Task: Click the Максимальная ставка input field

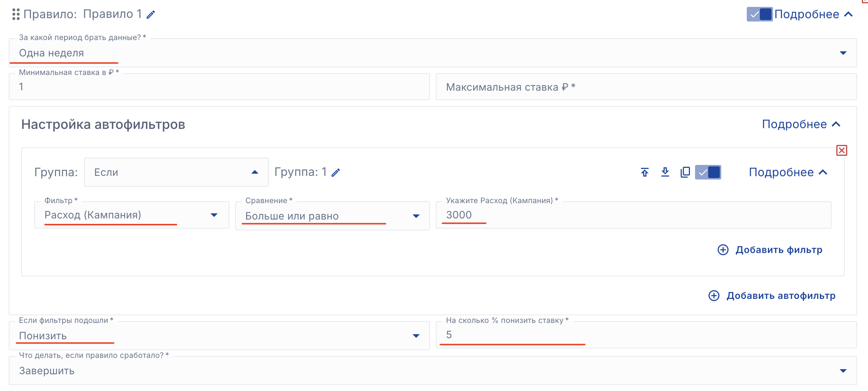Action: click(646, 87)
